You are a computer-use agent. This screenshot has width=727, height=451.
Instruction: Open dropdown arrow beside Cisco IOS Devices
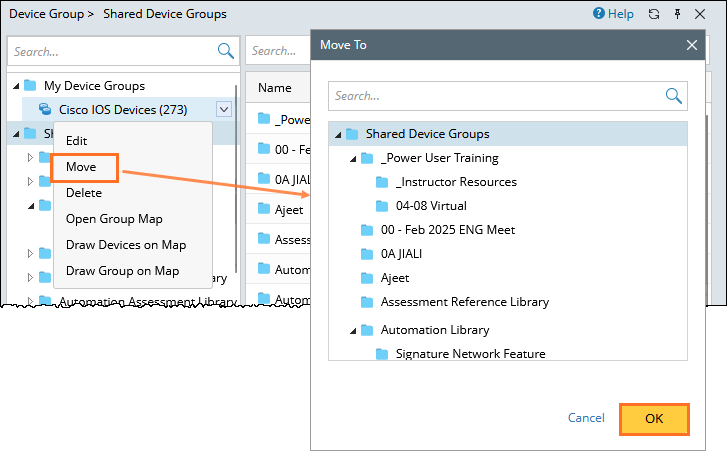coord(223,110)
